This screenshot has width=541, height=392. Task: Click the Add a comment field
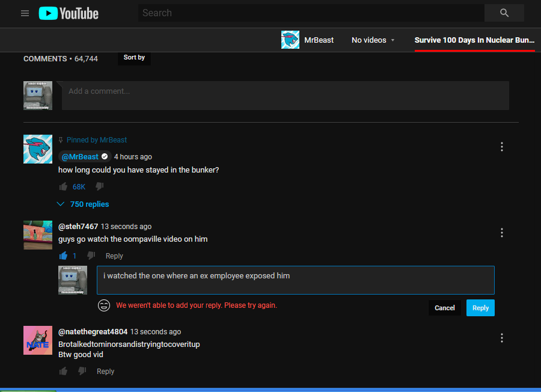tap(286, 96)
